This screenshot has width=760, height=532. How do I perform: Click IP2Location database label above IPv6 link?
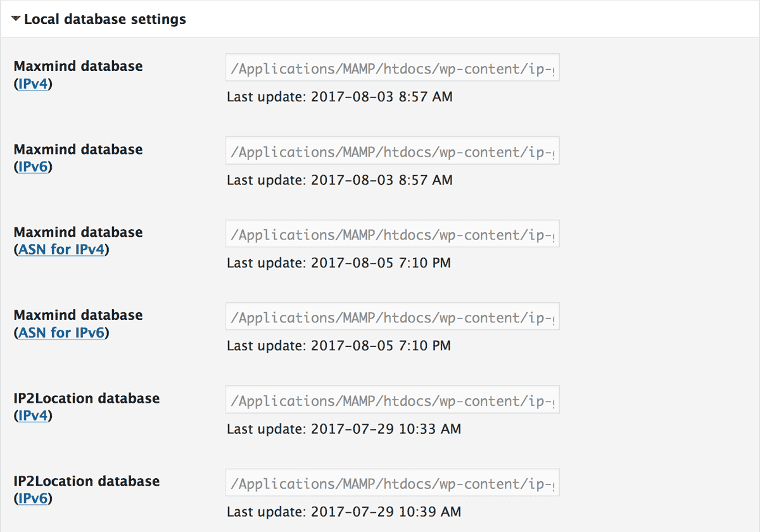[x=87, y=481]
